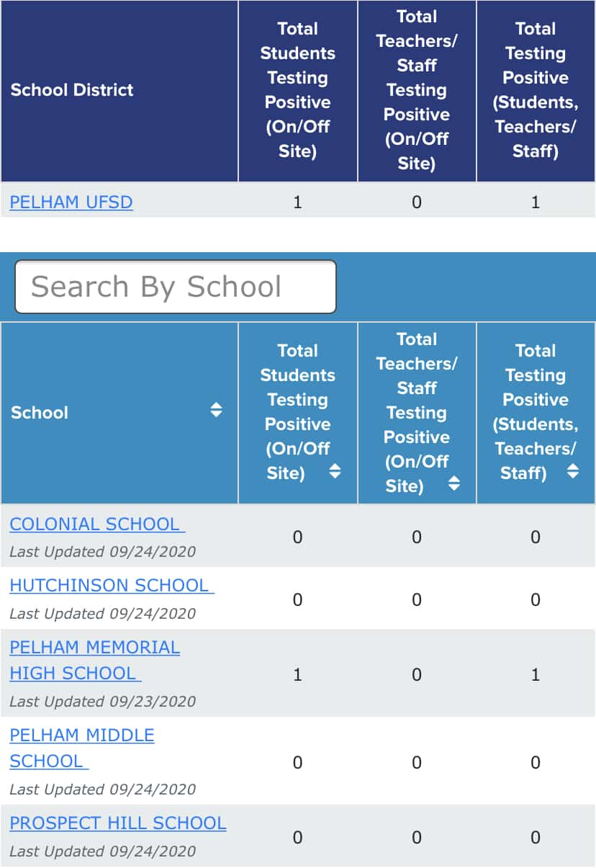596x868 pixels.
Task: Open PELHAM MIDDLE SCHOOL link
Action: pyautogui.click(x=81, y=748)
